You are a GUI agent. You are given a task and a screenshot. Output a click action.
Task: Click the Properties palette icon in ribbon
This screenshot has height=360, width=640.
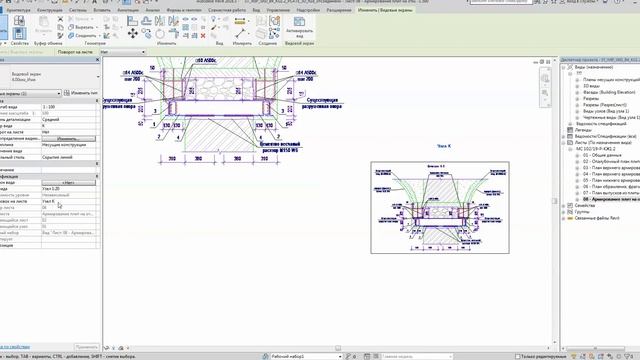coord(19,33)
